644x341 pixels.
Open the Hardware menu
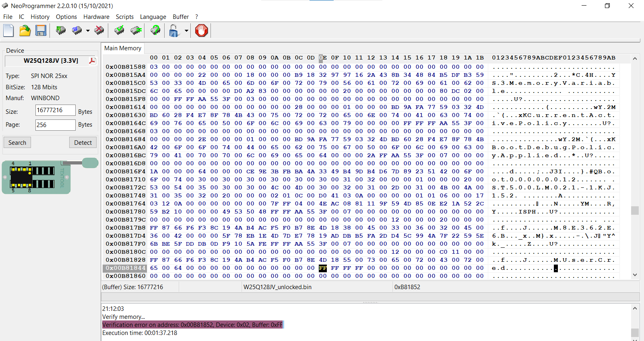pos(96,17)
